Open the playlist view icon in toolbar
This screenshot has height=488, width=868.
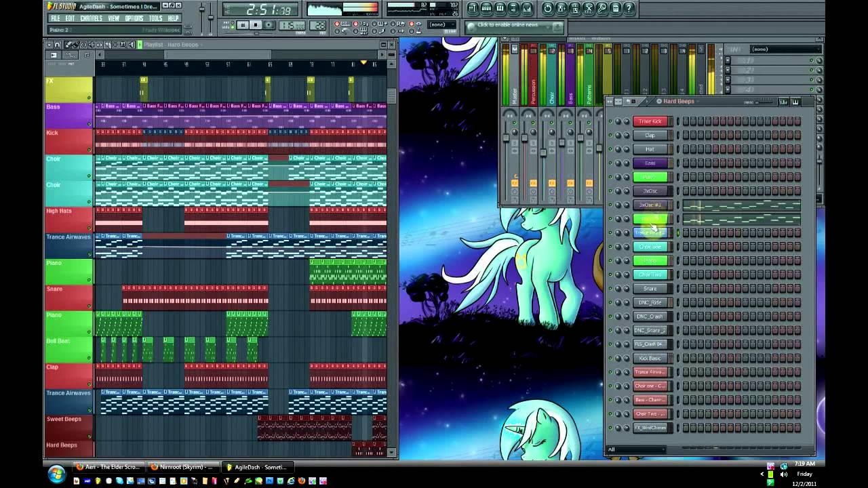(473, 8)
